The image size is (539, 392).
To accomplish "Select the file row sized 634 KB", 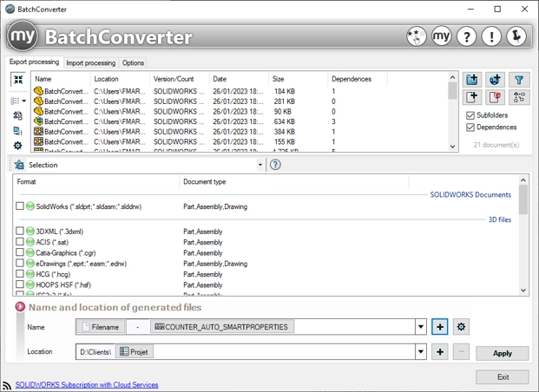I will pos(240,121).
